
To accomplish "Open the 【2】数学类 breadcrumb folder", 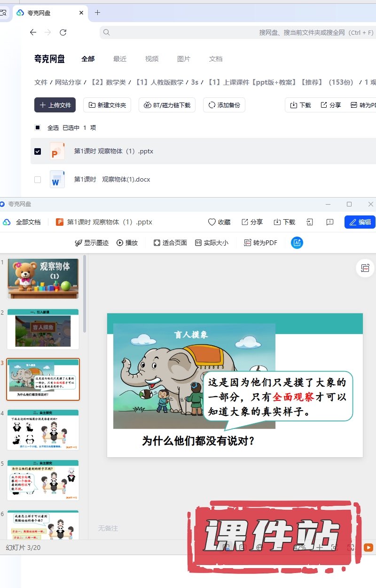I will click(109, 82).
